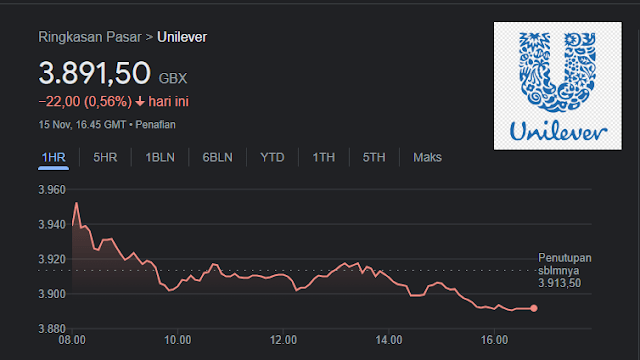Click the 'hari ini' label
The height and width of the screenshot is (360, 640).
(169, 101)
